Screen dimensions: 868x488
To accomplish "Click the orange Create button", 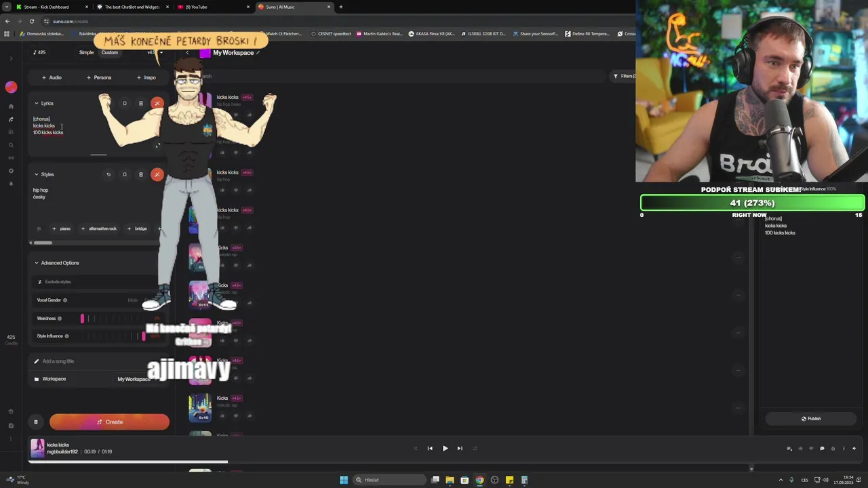I will coord(109,422).
